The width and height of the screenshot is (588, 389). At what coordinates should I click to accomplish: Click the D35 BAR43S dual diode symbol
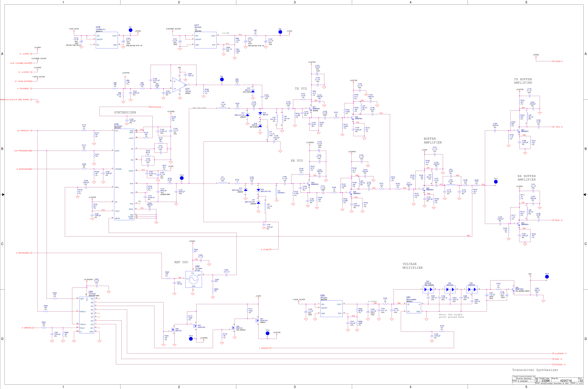472,290
